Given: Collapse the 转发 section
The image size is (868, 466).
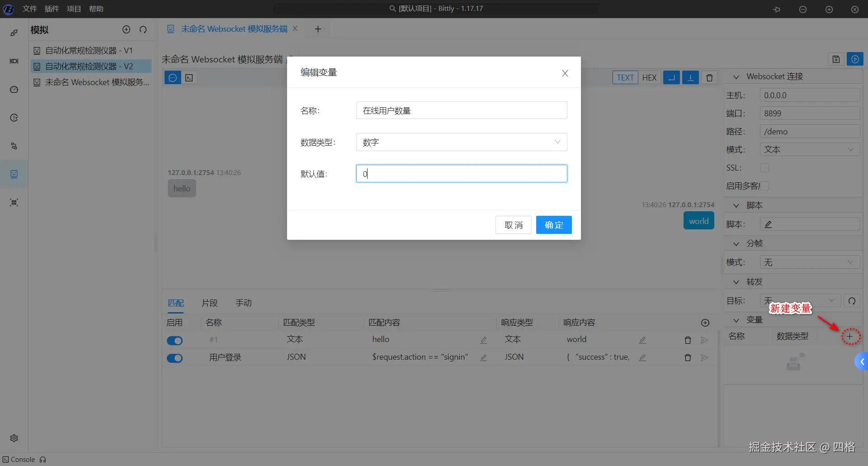Looking at the screenshot, I should pos(736,282).
